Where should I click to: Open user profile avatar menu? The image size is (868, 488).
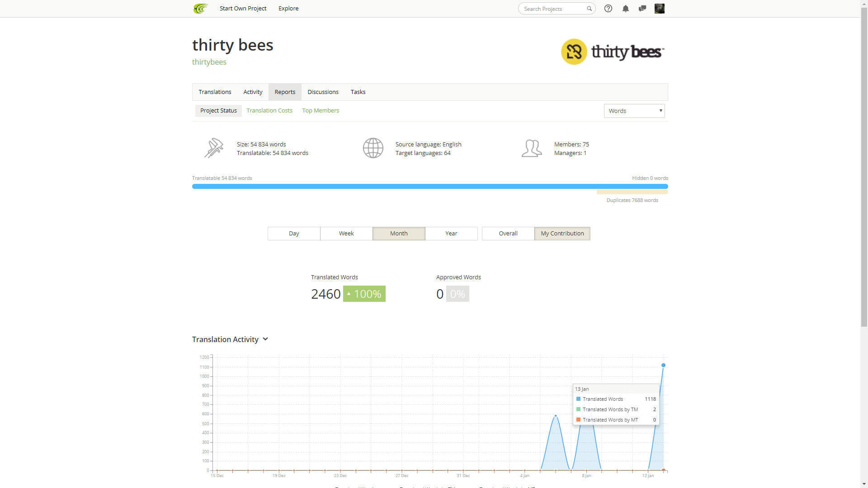point(660,9)
